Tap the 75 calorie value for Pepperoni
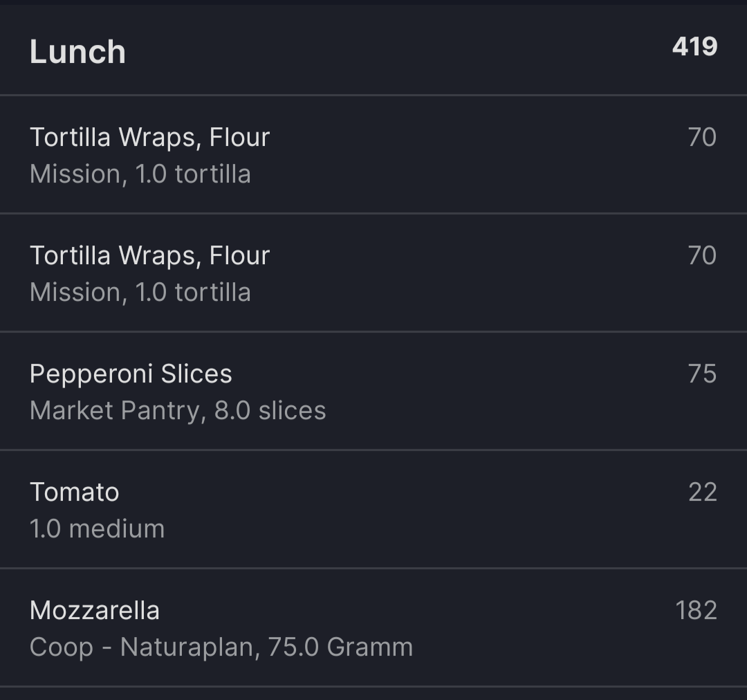The height and width of the screenshot is (700, 747). click(702, 374)
